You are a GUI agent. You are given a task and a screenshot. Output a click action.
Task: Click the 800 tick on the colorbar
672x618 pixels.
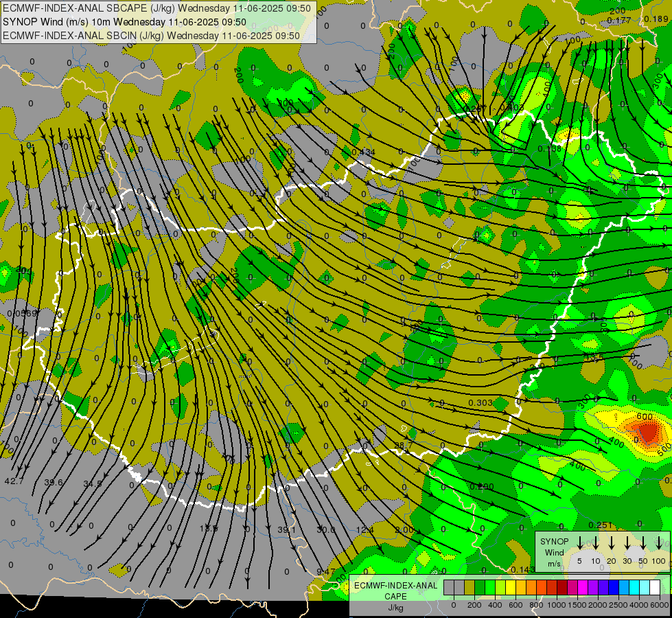536,606
